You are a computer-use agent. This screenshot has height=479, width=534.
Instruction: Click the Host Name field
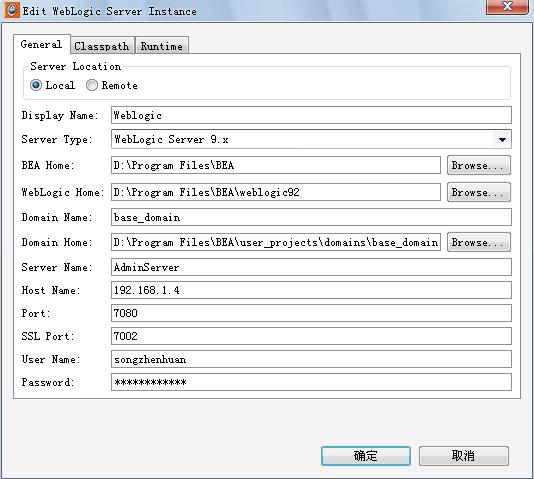tap(311, 290)
